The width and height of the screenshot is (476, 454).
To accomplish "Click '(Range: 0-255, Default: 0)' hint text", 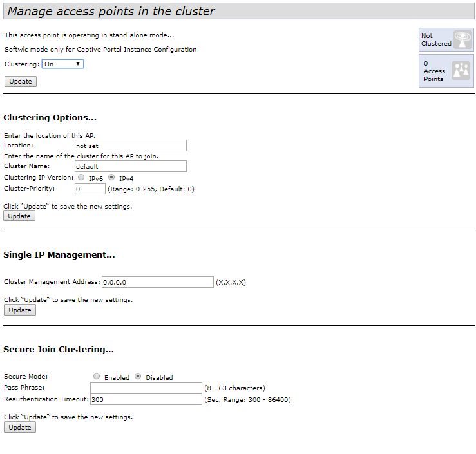I will click(151, 189).
